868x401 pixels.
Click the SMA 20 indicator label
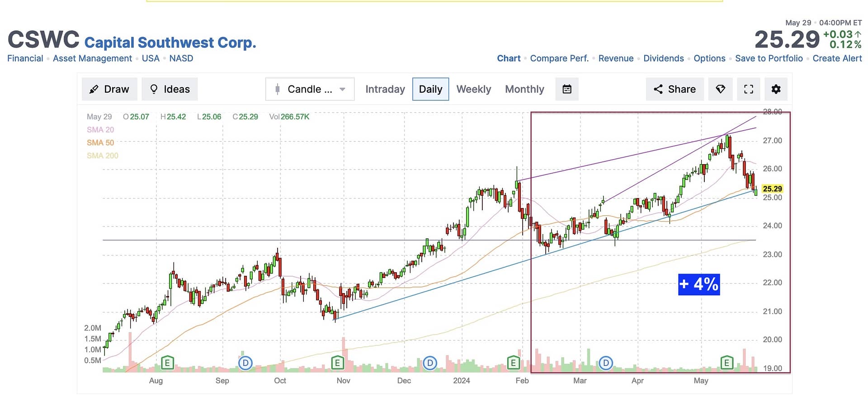pyautogui.click(x=100, y=130)
